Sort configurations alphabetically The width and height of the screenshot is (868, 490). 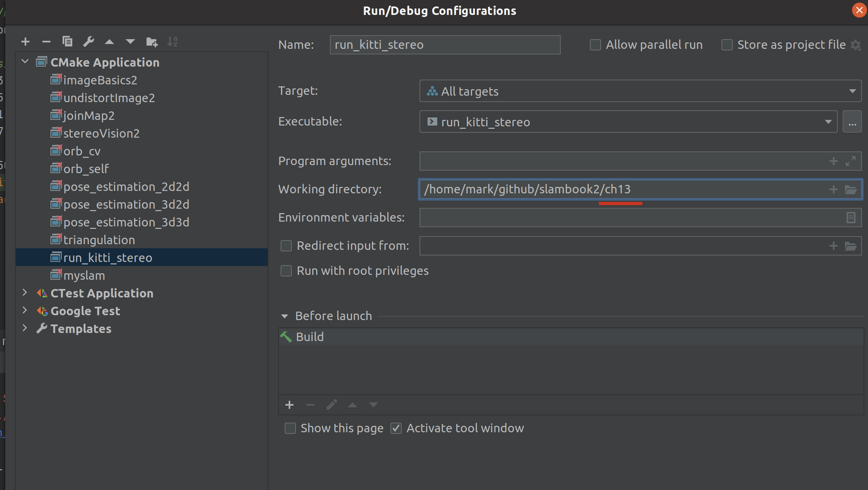pos(172,42)
